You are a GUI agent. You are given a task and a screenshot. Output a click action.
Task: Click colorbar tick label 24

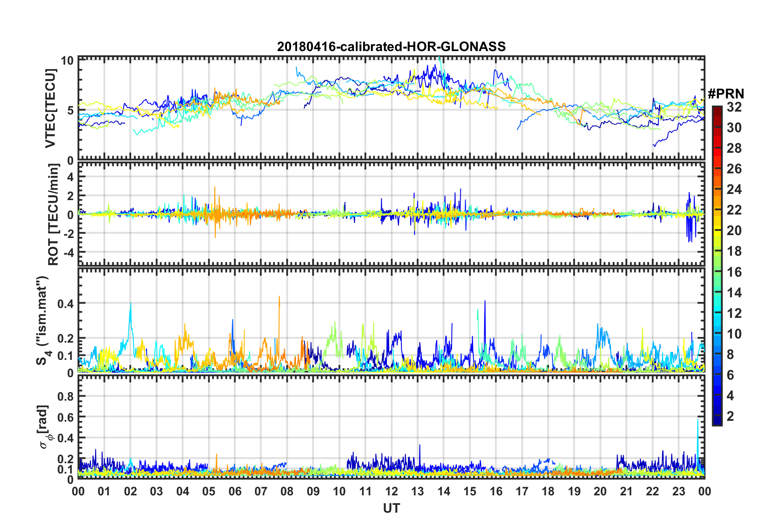734,189
